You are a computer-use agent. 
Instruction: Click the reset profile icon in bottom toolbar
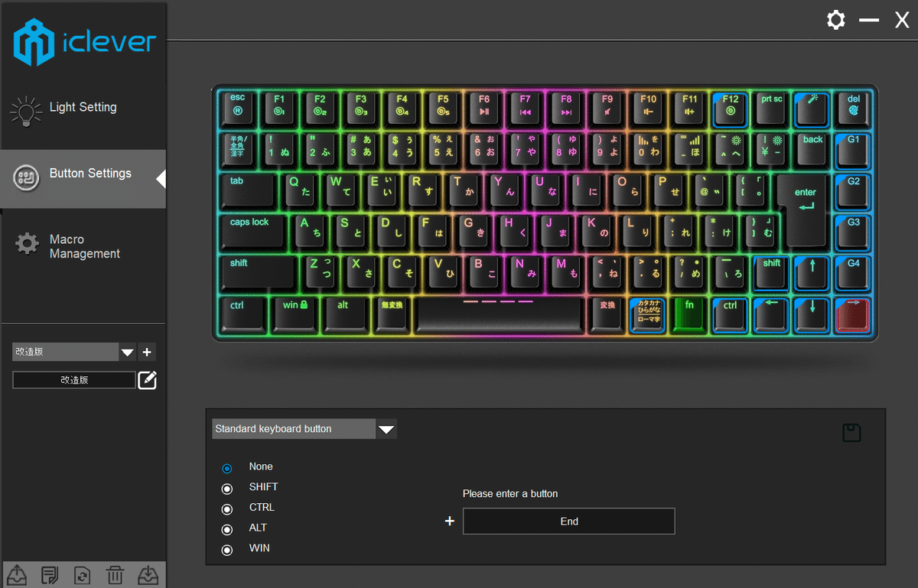[x=82, y=574]
